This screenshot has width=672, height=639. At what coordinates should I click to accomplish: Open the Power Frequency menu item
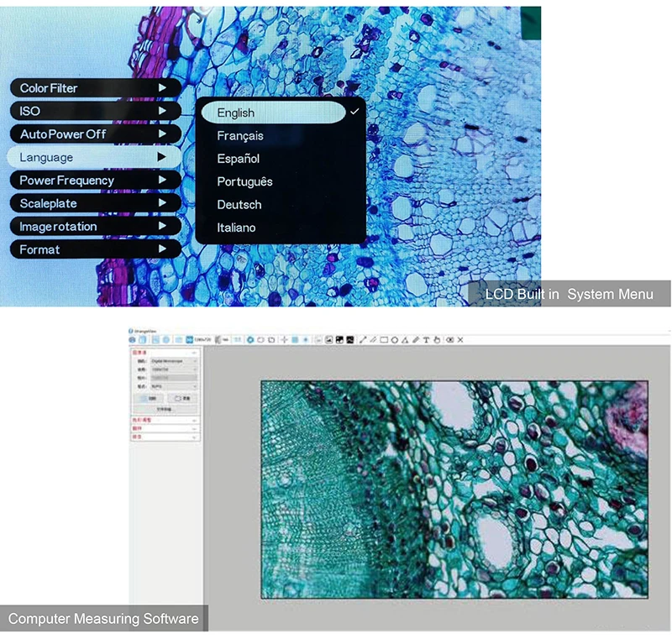tap(94, 181)
